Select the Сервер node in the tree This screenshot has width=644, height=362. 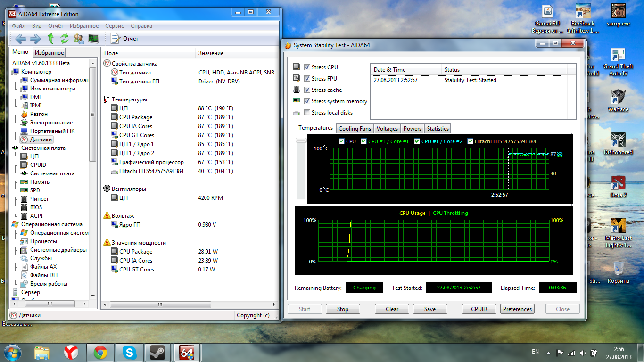pyautogui.click(x=31, y=292)
